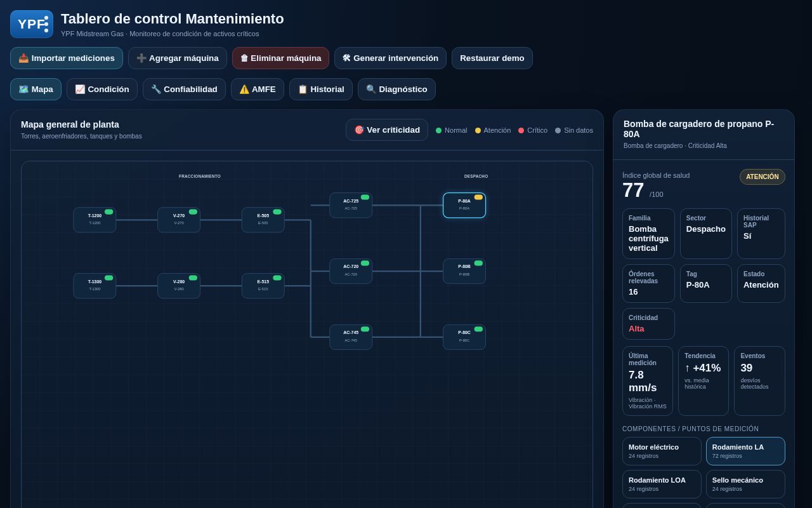Click Importar mediciones button
812x508 pixels.
click(67, 58)
